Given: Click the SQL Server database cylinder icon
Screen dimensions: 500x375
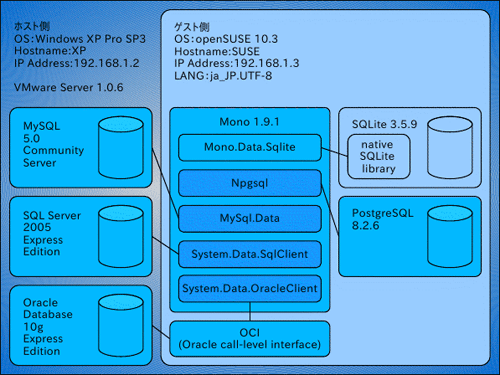Looking at the screenshot, I should (x=121, y=236).
